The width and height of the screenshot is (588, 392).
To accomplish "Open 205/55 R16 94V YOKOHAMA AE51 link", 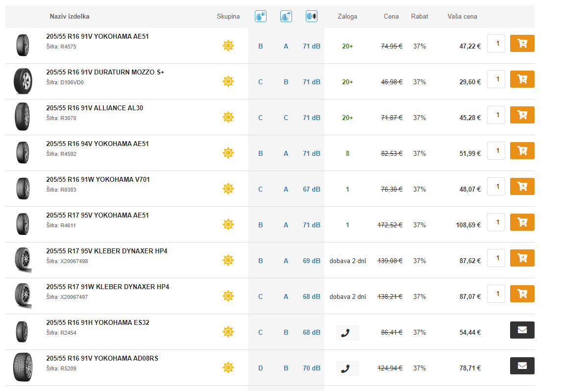I will [x=98, y=144].
